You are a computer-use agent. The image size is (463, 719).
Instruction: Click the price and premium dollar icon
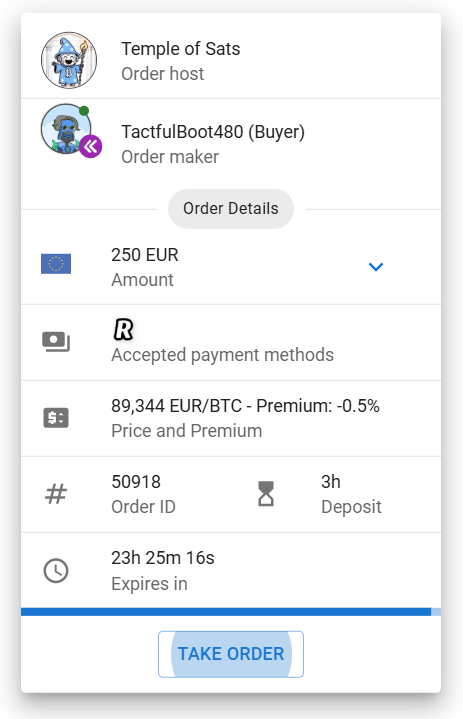coord(56,418)
